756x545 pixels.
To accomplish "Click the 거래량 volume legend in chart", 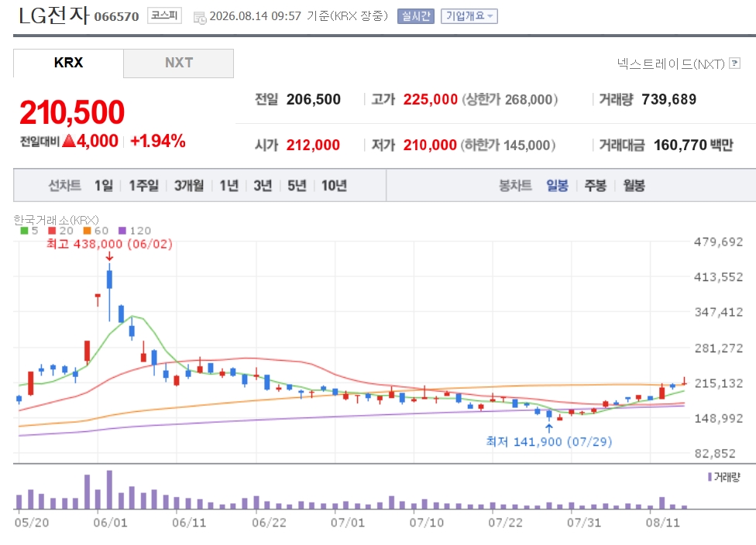I will pyautogui.click(x=723, y=477).
